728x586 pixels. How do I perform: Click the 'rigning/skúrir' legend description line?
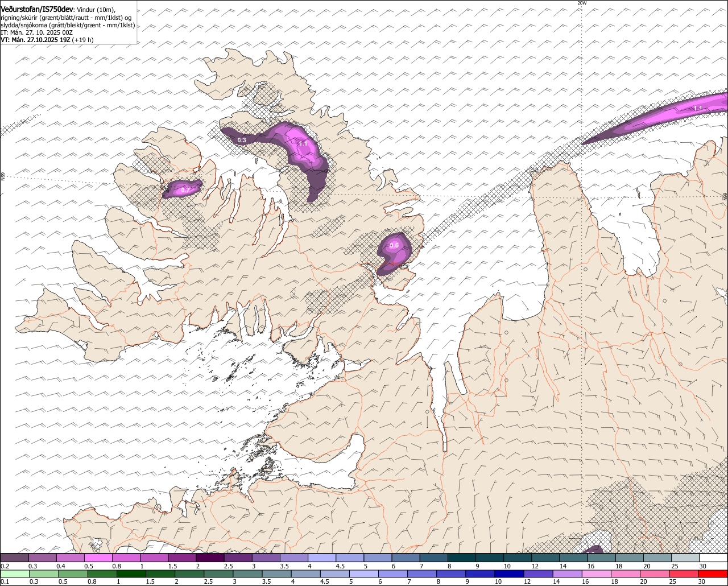point(66,18)
